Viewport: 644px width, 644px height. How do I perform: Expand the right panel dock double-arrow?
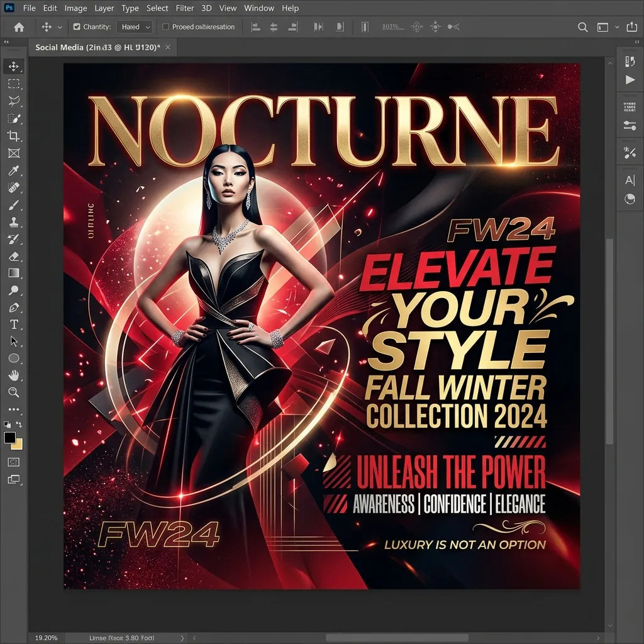[637, 42]
